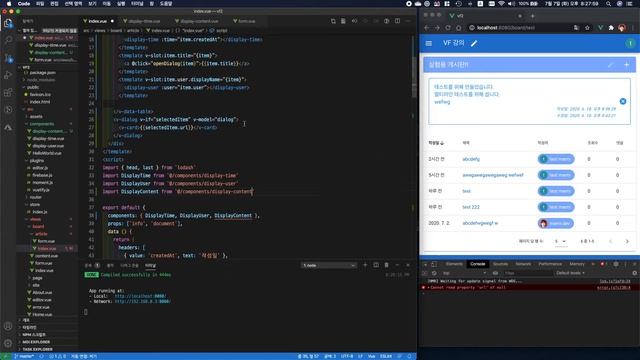Image resolution: width=640 pixels, height=360 pixels.
Task: Open navigation hamburger menu in web app
Action: [429, 43]
